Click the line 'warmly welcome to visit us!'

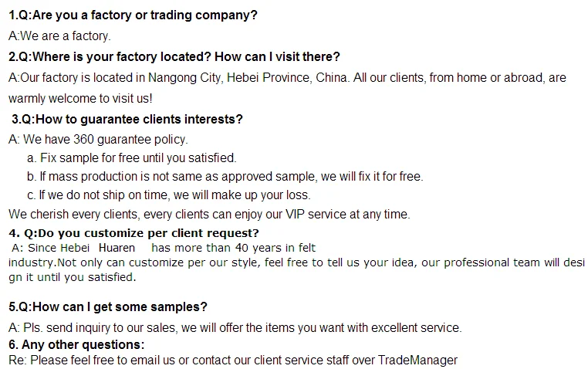click(x=80, y=98)
